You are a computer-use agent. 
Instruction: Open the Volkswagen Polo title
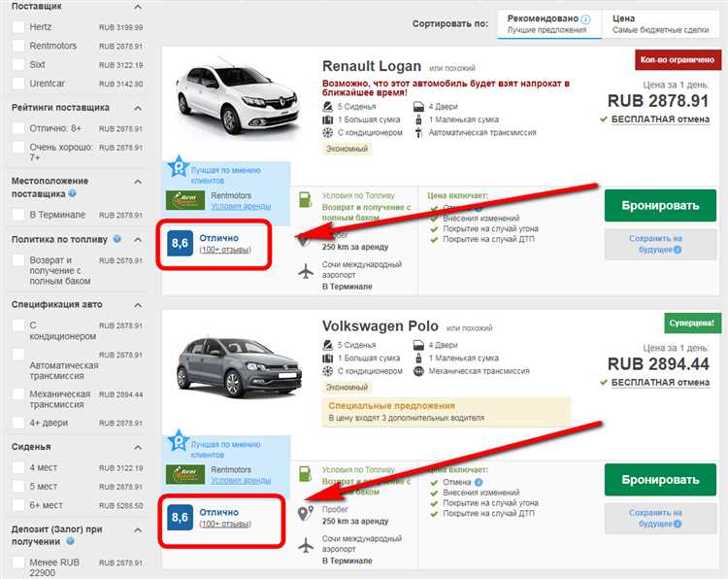[x=381, y=326]
